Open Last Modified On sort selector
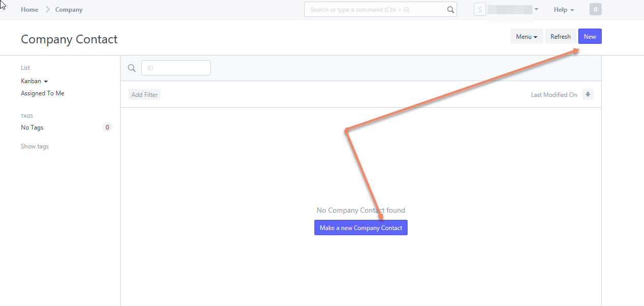Image resolution: width=644 pixels, height=306 pixels. pos(554,95)
